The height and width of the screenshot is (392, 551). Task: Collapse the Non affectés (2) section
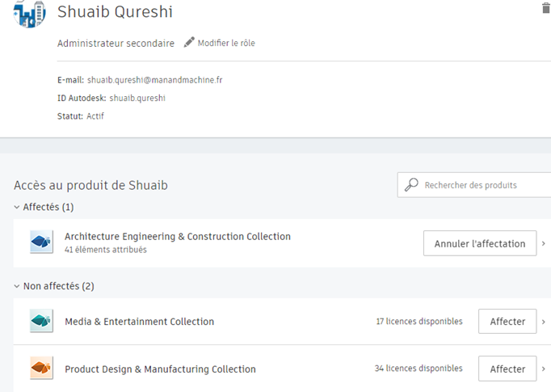click(16, 286)
